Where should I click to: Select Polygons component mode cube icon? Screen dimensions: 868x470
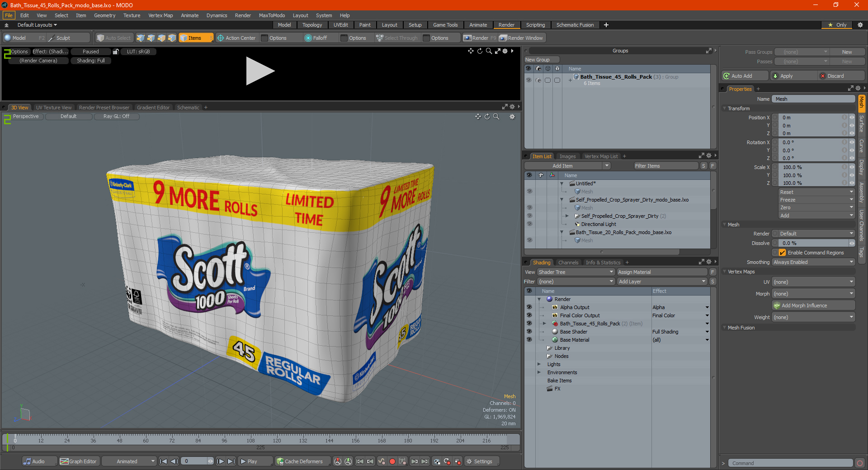(161, 38)
